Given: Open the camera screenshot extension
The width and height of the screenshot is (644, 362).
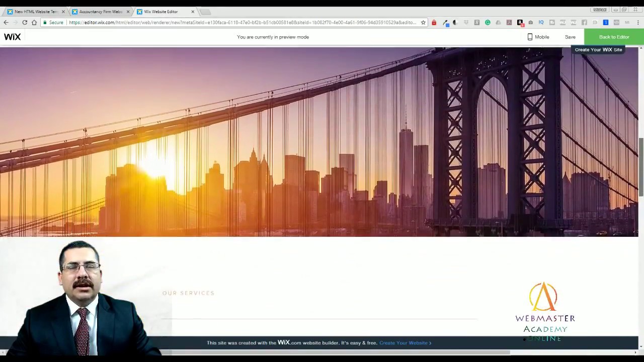Looking at the screenshot, I should point(530,23).
